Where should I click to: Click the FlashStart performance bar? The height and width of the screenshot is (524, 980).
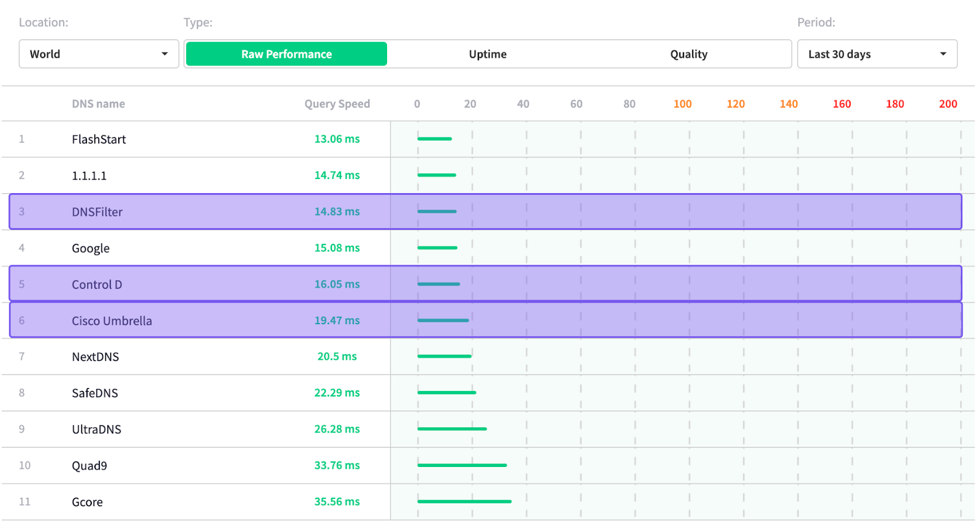tap(434, 139)
